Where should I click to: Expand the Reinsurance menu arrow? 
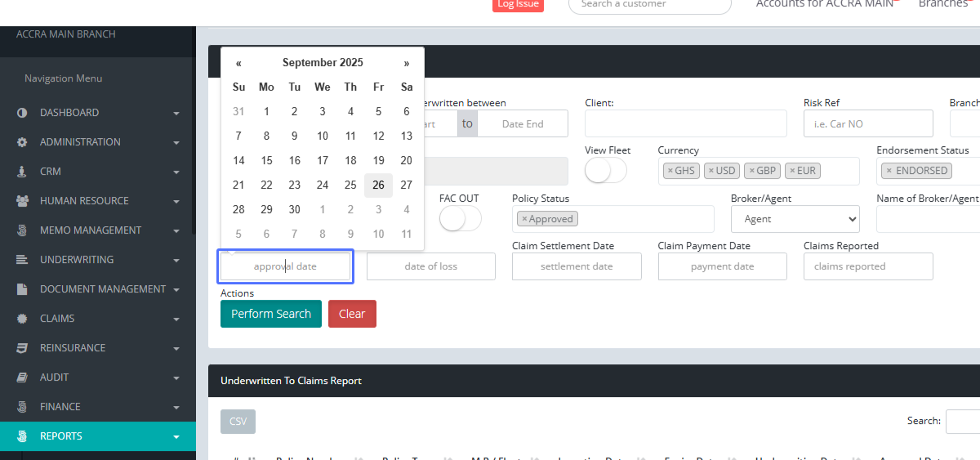pyautogui.click(x=176, y=349)
